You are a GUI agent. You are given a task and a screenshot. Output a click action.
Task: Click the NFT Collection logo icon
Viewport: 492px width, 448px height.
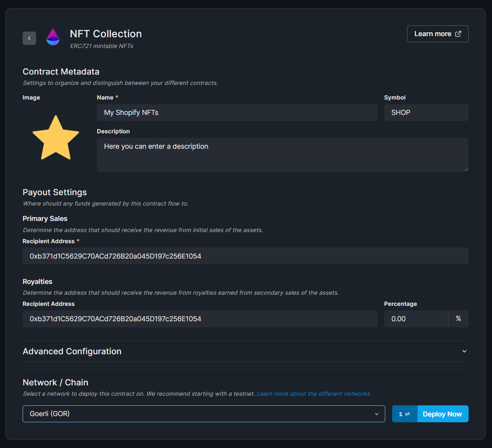53,37
